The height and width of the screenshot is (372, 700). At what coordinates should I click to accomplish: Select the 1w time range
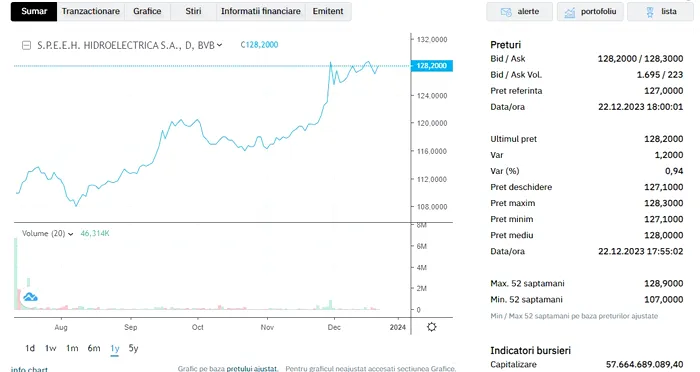50,348
